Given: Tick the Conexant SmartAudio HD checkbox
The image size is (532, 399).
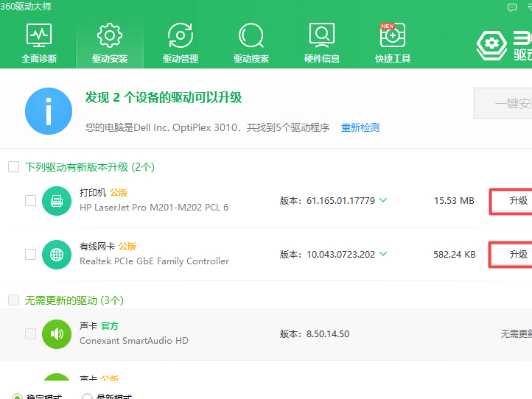Looking at the screenshot, I should click(30, 334).
